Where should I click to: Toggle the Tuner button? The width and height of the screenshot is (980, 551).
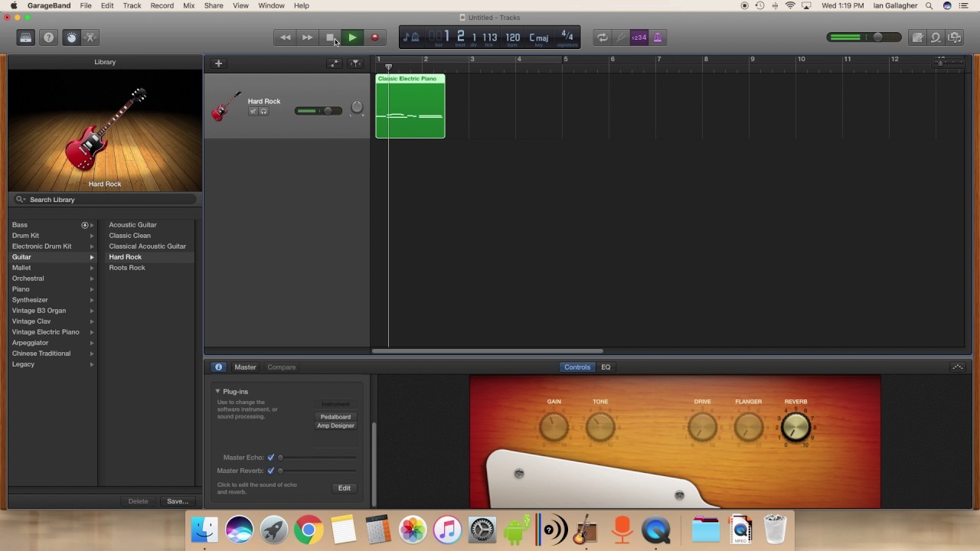(621, 37)
